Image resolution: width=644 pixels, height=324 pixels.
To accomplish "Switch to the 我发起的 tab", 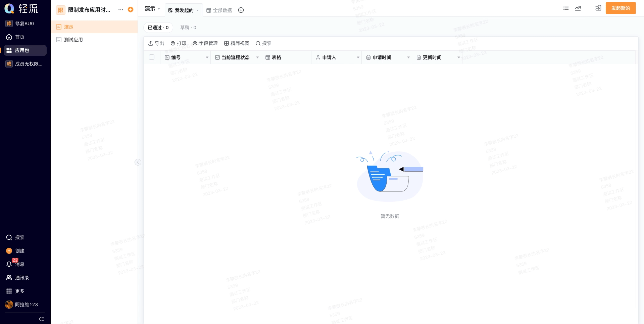I will click(184, 10).
